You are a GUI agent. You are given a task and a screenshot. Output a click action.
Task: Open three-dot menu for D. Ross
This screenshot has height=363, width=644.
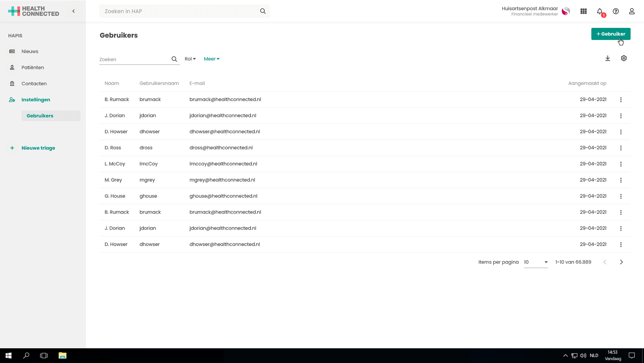(x=621, y=148)
